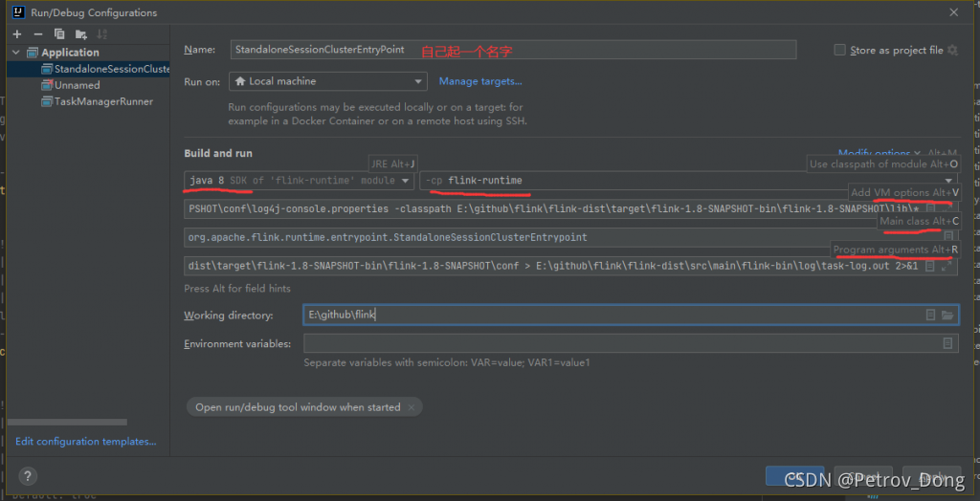The width and height of the screenshot is (980, 501).
Task: Move configuration into new folder icon
Action: (80, 34)
